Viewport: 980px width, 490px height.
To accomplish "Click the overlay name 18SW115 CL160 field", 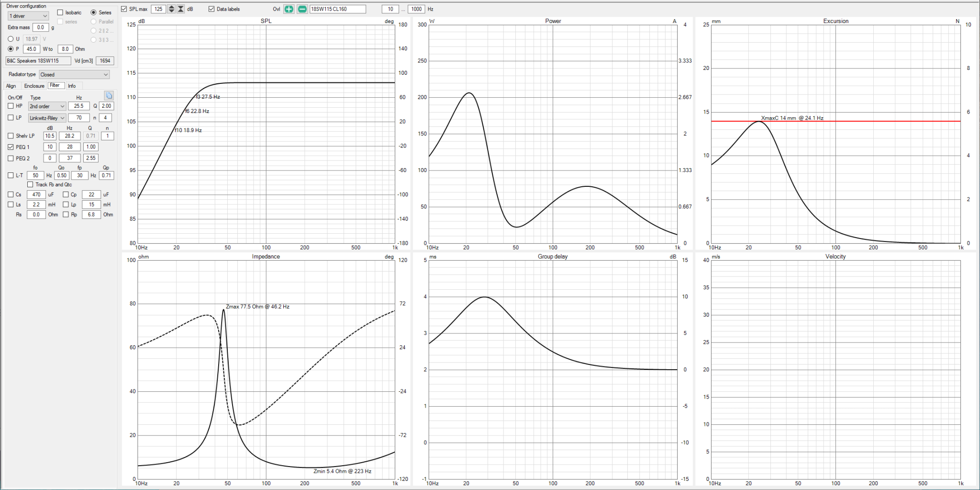I will [338, 9].
